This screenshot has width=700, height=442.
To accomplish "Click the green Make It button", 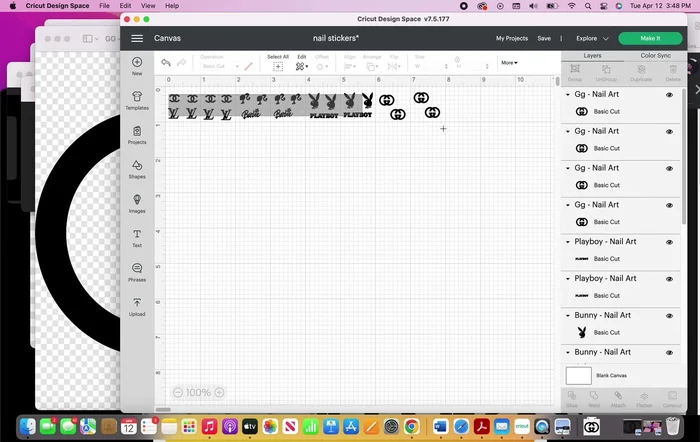I will [x=650, y=38].
